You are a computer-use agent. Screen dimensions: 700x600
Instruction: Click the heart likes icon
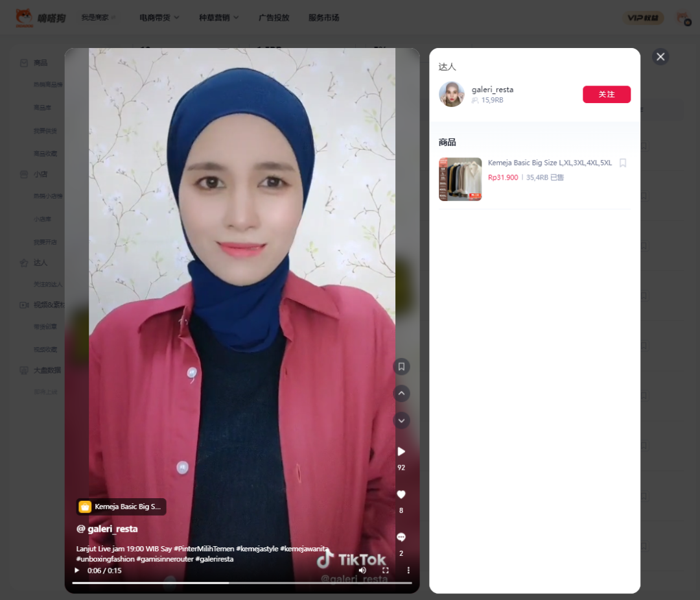click(401, 494)
